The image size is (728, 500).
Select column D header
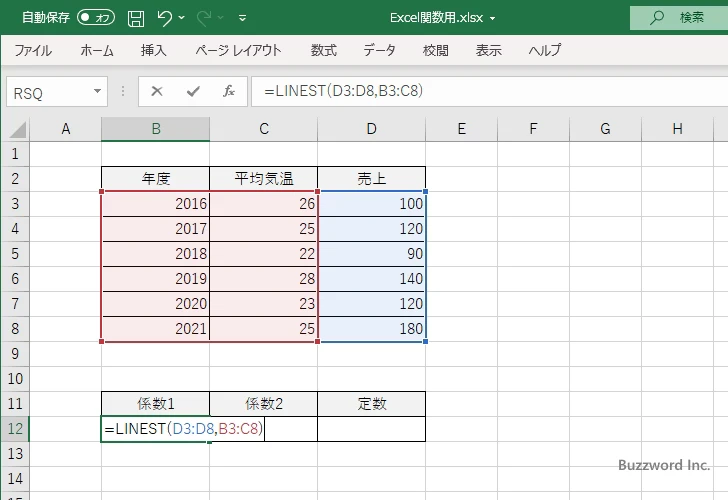pyautogui.click(x=371, y=129)
